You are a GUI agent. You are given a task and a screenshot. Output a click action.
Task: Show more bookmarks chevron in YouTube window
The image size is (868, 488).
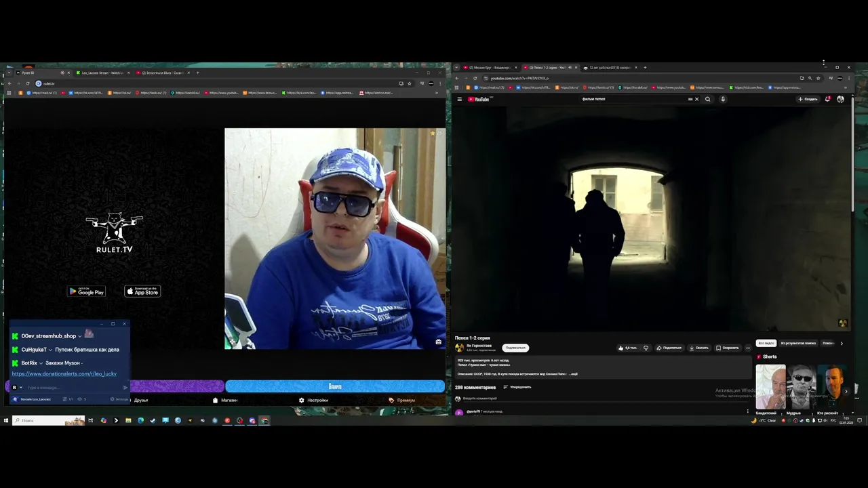[847, 87]
